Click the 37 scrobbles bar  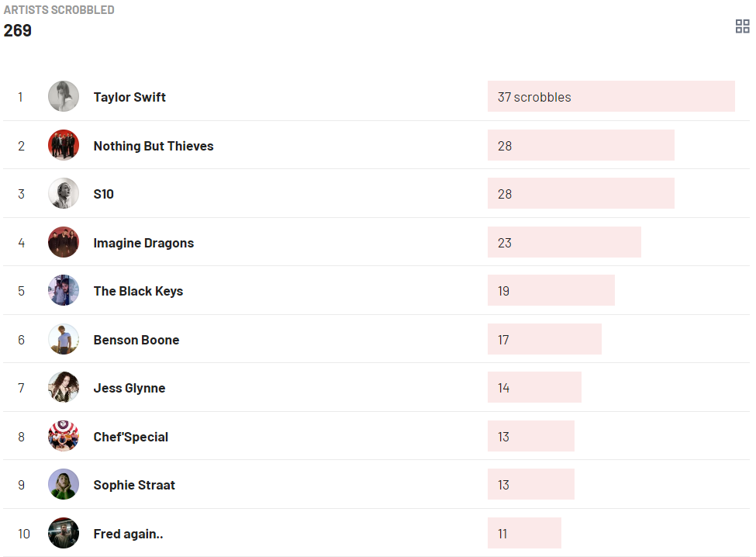click(611, 97)
